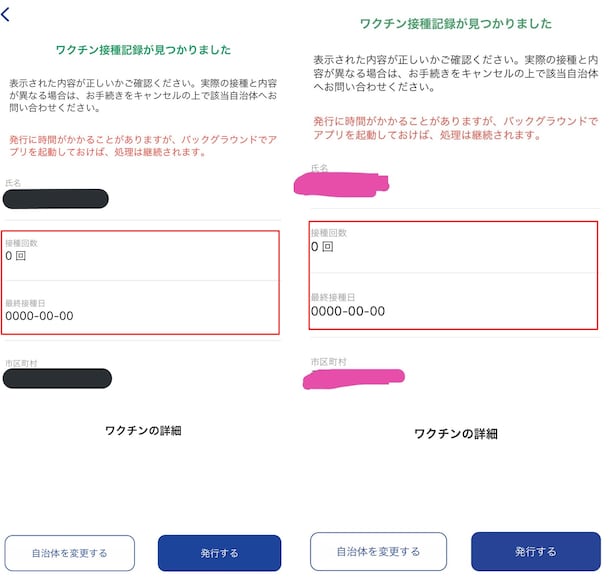Click the pink redacted name field
This screenshot has width=616, height=588.
coord(341,184)
